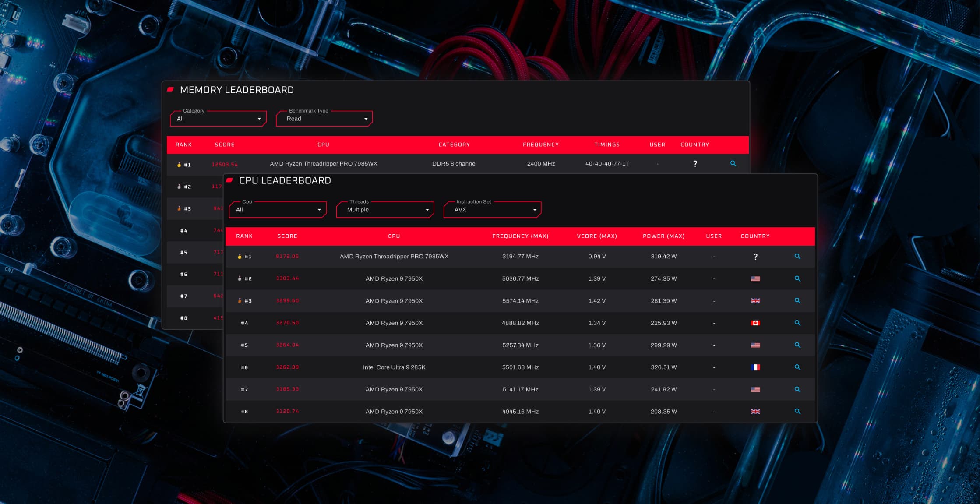Click score 3120.74 in CPU leaderboard
The width and height of the screenshot is (980, 504).
click(287, 411)
